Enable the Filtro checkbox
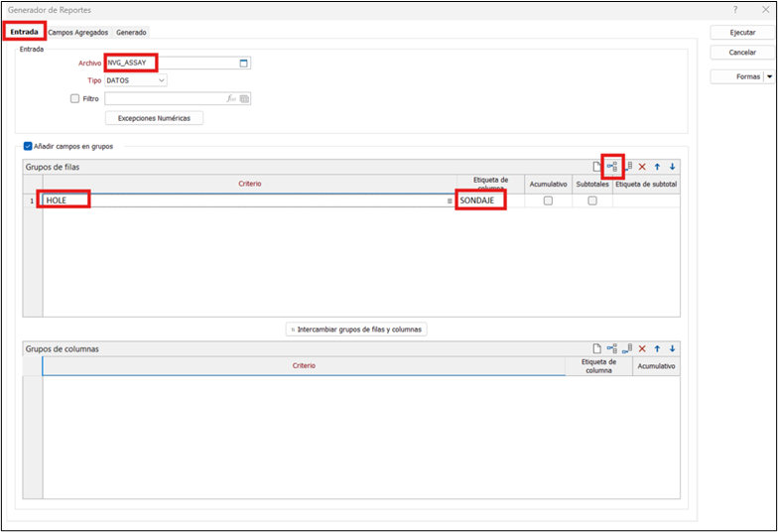Viewport: 778px width, 532px height. point(75,98)
